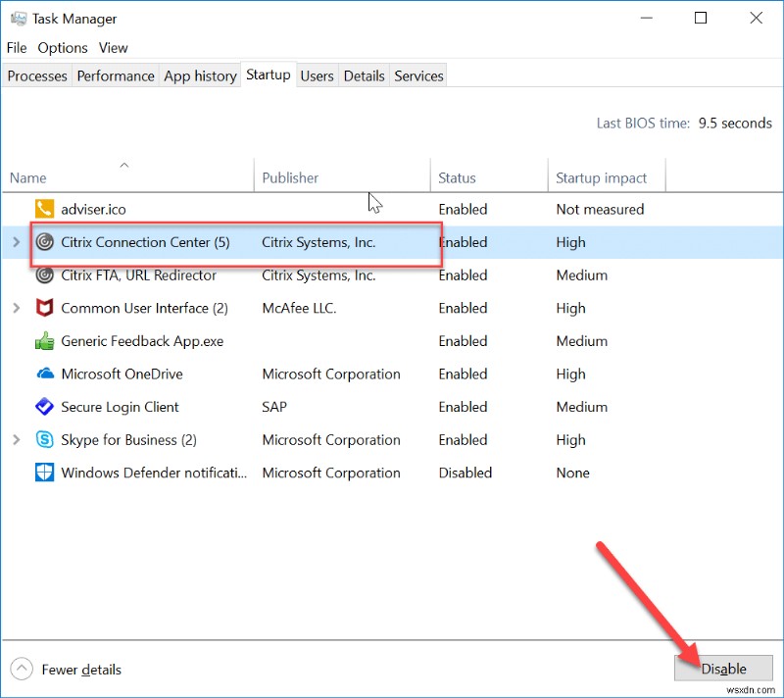
Task: Click the Citrix FTA URL Redirector icon
Action: click(x=45, y=275)
